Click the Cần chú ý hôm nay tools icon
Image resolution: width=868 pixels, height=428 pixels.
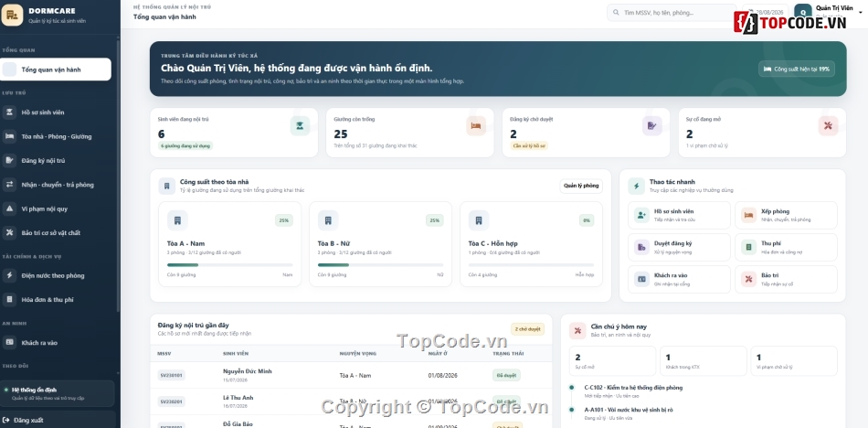coord(578,330)
